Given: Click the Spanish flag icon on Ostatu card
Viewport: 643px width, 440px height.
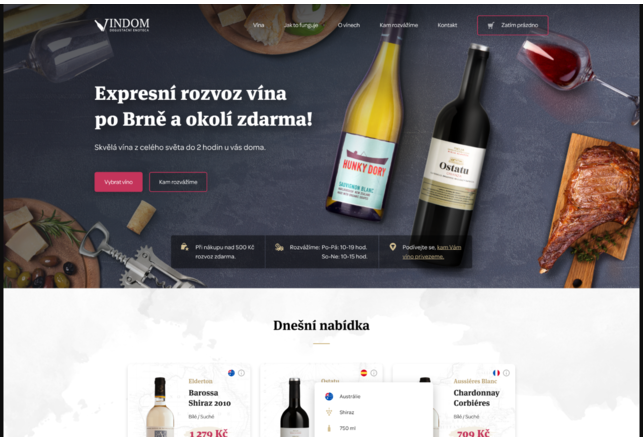Looking at the screenshot, I should point(364,373).
